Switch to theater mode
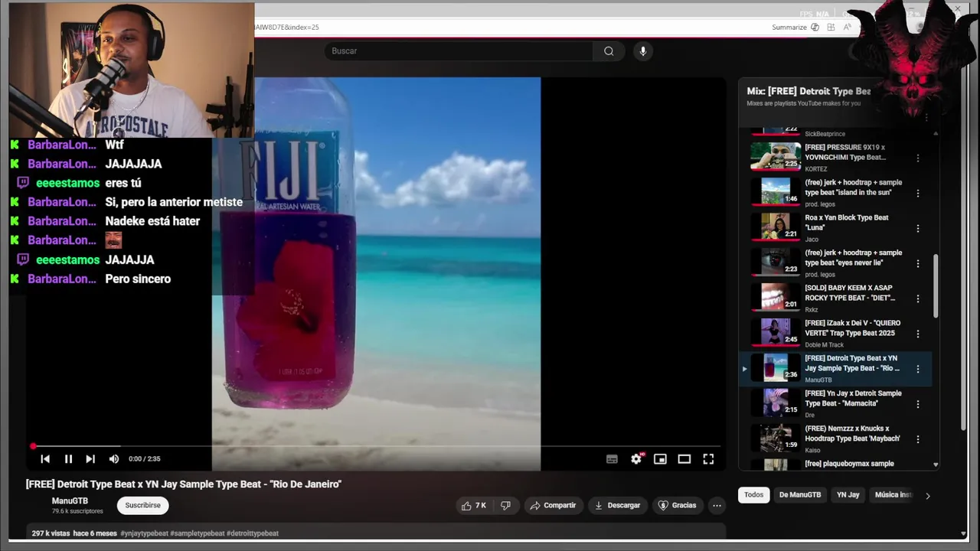 coord(684,458)
